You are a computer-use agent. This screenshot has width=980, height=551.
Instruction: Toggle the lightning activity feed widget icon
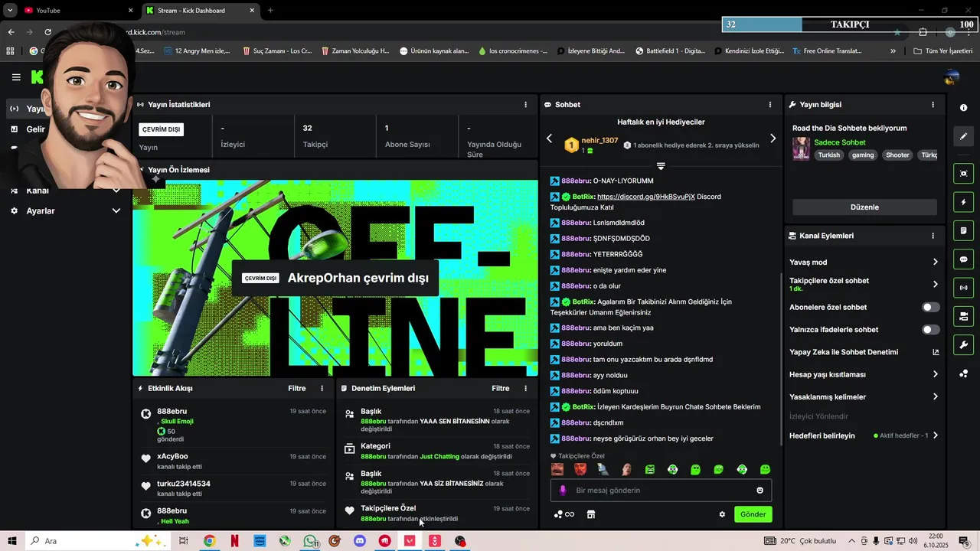[964, 202]
